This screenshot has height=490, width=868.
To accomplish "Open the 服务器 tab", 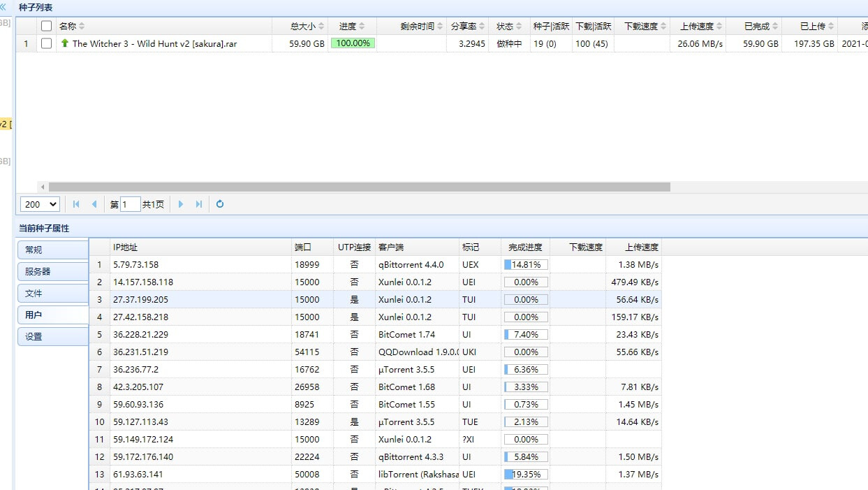I will (x=52, y=271).
